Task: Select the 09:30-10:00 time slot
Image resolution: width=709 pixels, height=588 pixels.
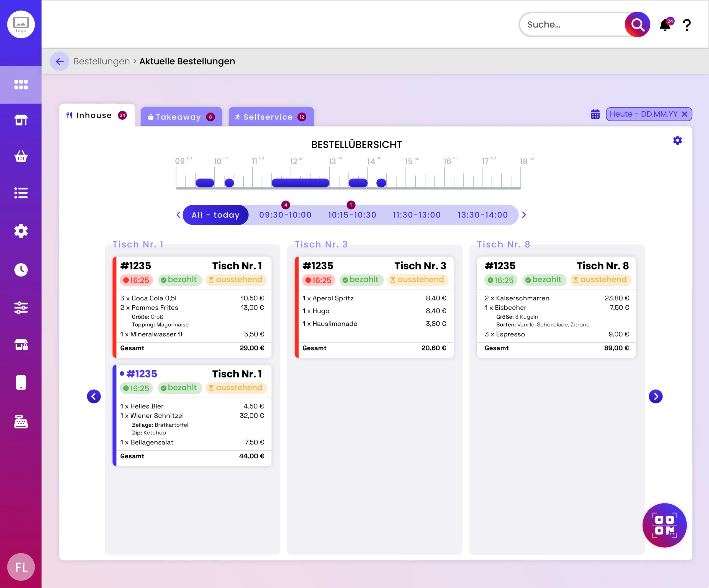Action: pos(285,215)
